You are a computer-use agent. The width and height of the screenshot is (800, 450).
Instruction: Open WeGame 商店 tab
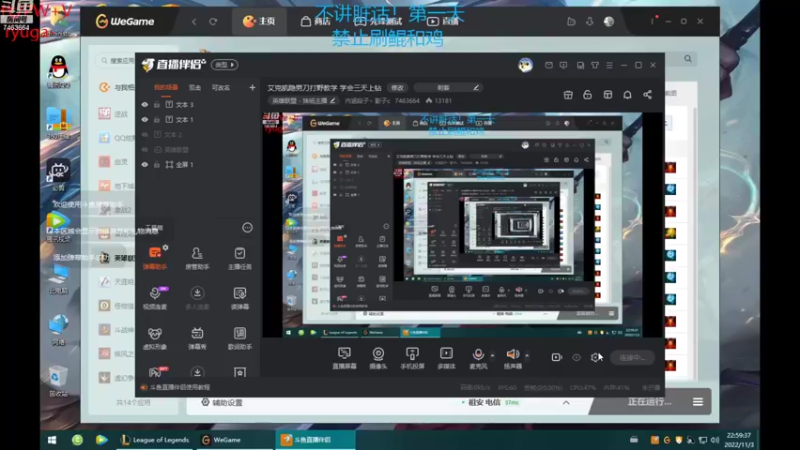[315, 21]
